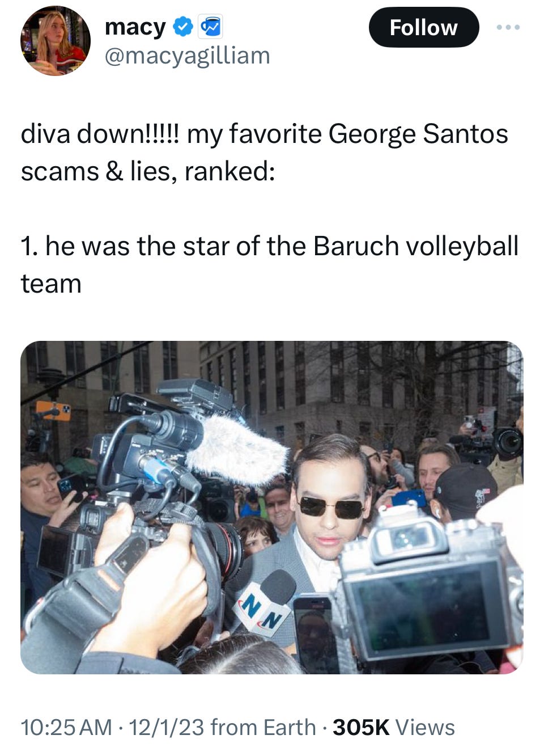Click the 12/1/23 post date
This screenshot has height=756, width=544.
[166, 727]
